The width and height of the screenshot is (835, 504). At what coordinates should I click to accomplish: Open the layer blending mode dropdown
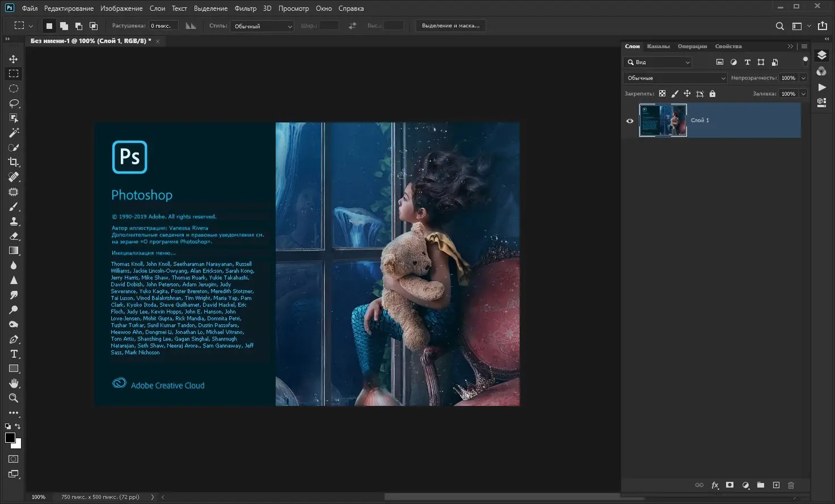(675, 78)
